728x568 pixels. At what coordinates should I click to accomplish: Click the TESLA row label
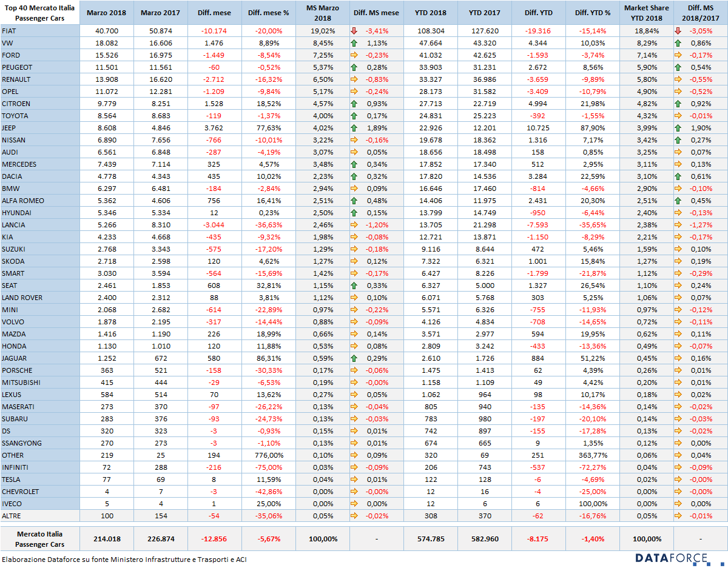[x=40, y=479]
